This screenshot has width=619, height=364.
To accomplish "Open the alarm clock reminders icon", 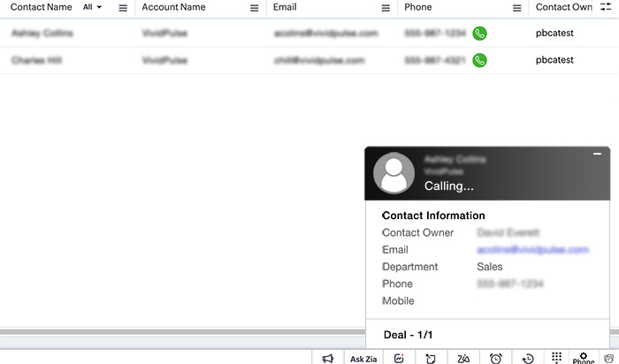I will click(496, 358).
